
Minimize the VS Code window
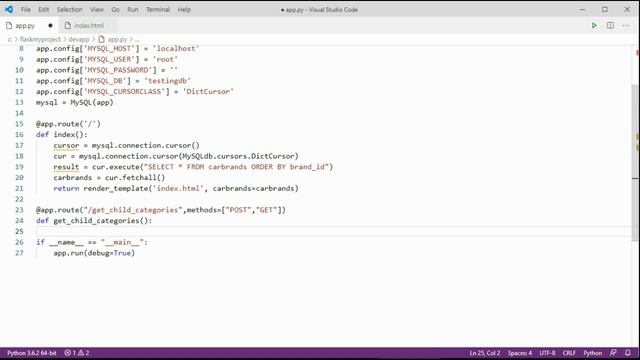pos(582,9)
